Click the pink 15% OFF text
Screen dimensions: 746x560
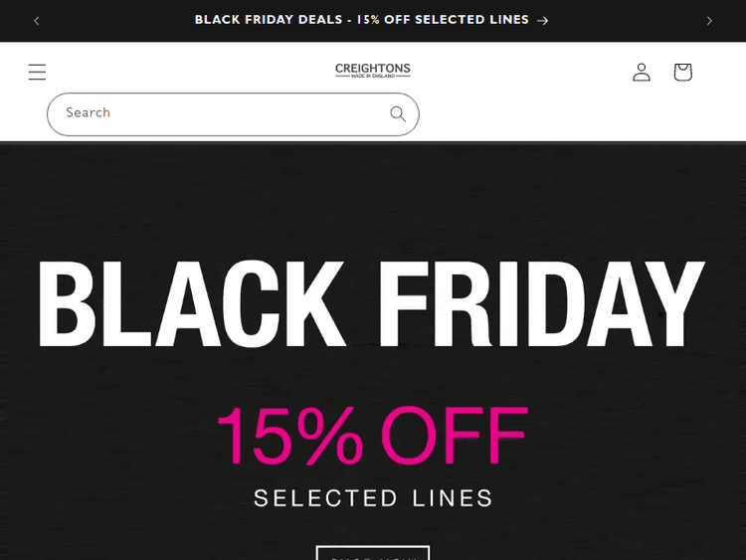(x=372, y=436)
